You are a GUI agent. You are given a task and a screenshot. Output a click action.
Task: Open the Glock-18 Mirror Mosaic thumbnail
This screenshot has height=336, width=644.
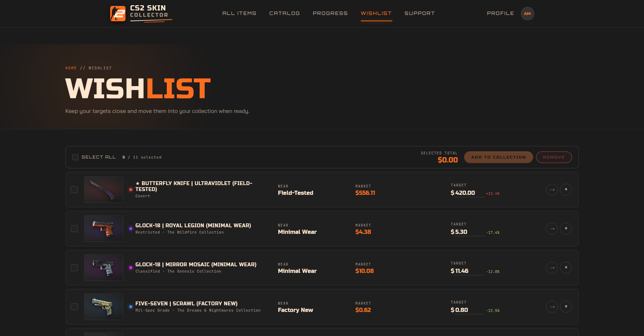104,268
